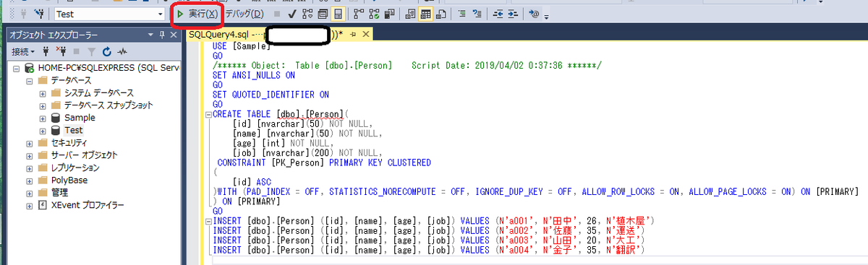
Task: Select the Results to File icon
Action: coord(441,14)
